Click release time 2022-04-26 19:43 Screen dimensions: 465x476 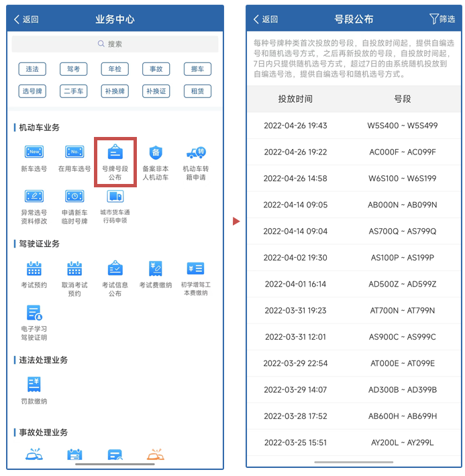pos(295,126)
